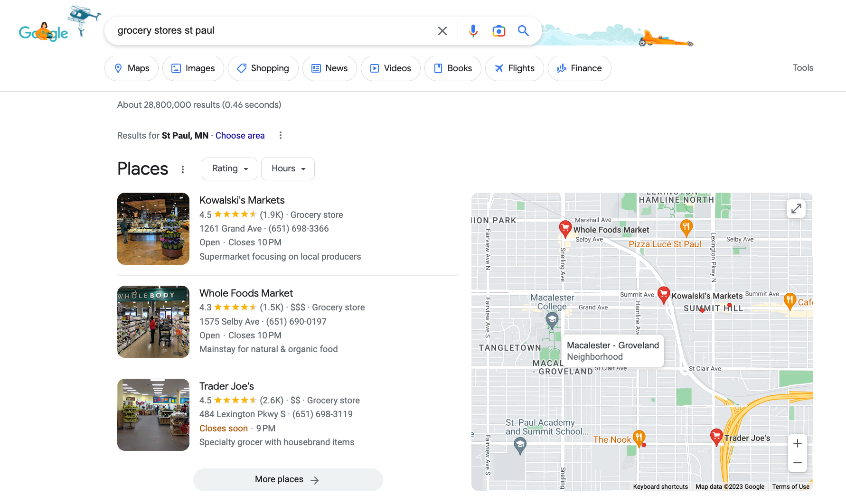This screenshot has height=504, width=846.
Task: Open the three-dot menu beside Places heading
Action: coord(183,169)
